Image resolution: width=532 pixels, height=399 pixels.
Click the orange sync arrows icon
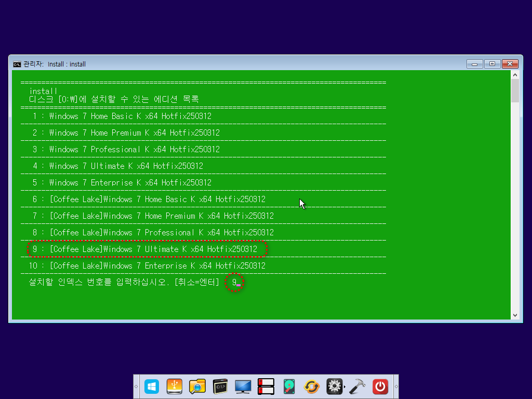[x=312, y=387]
